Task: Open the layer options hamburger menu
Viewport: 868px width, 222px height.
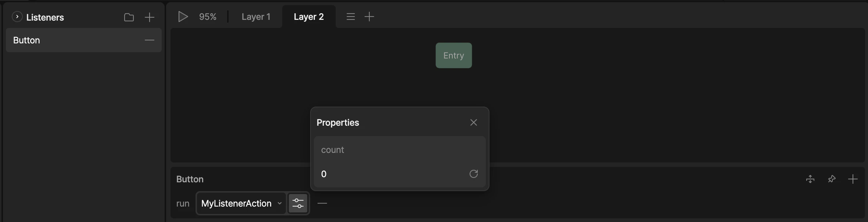Action: (350, 16)
